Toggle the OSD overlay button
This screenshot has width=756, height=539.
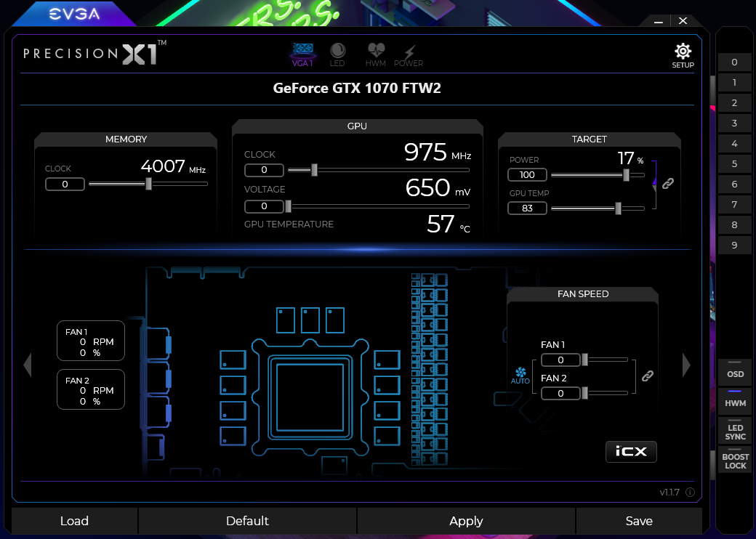pyautogui.click(x=735, y=371)
